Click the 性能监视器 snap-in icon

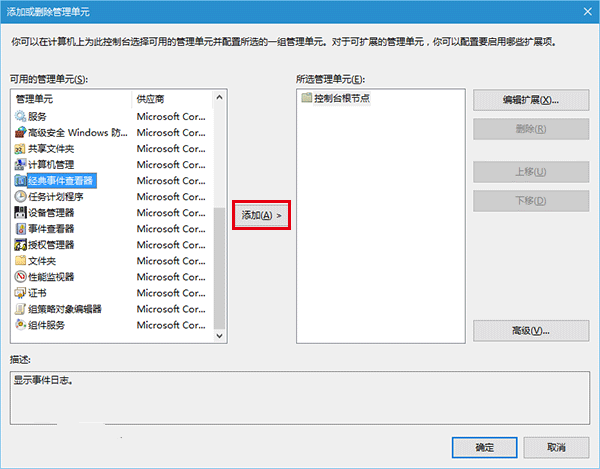click(20, 277)
